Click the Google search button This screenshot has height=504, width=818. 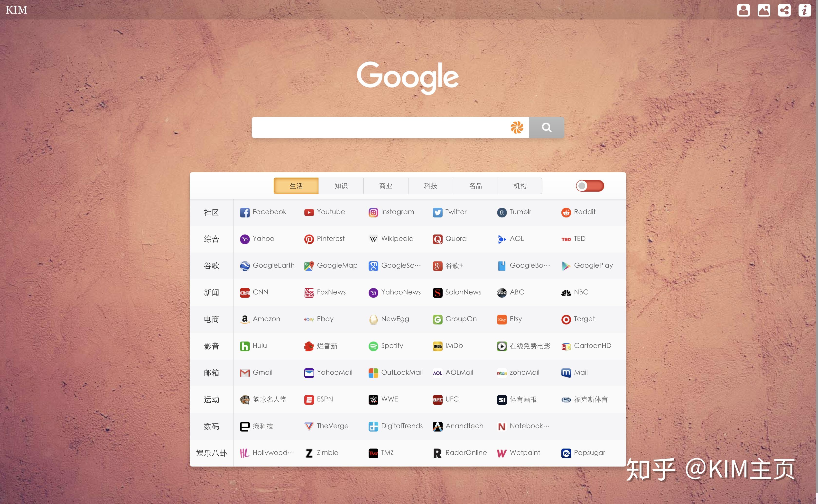[547, 127]
